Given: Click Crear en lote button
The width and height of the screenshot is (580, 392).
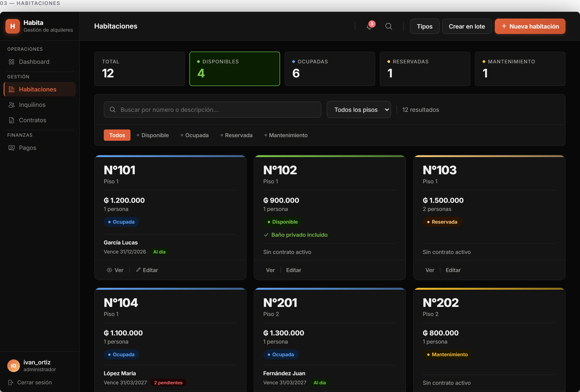Looking at the screenshot, I should pyautogui.click(x=467, y=26).
